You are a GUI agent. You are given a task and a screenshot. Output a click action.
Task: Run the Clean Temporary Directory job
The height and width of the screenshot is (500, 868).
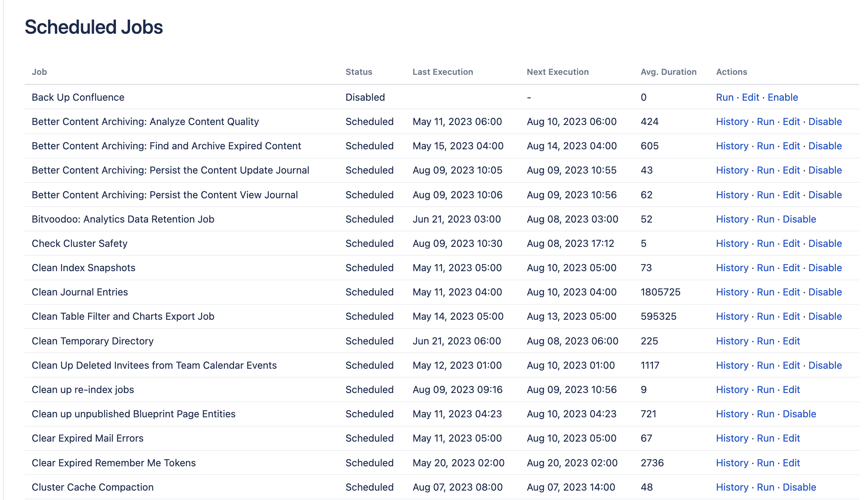click(x=765, y=341)
